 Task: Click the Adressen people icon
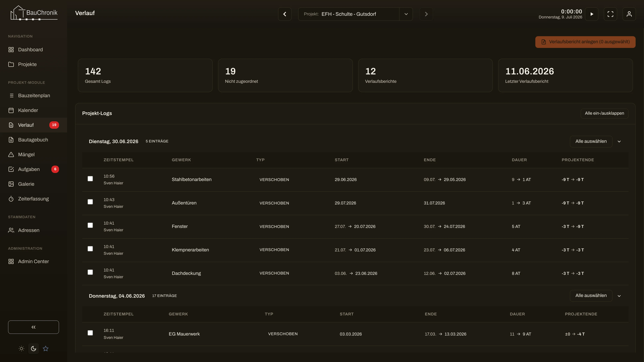coord(11,230)
